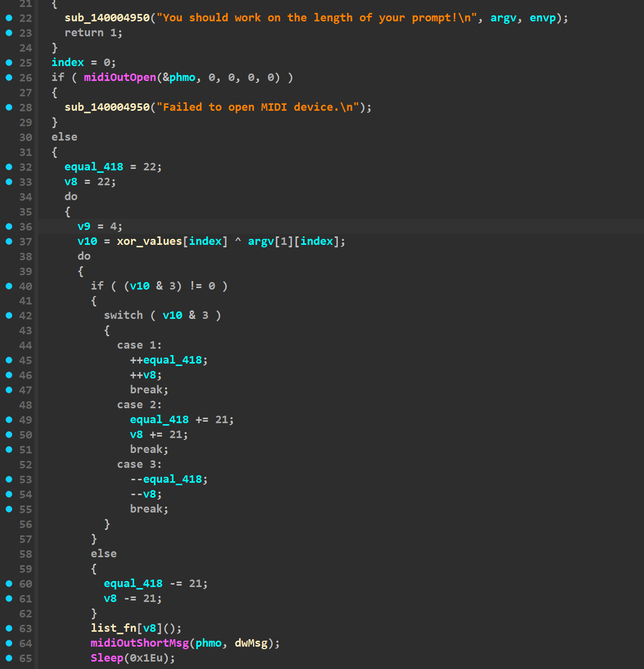Click the blue marker beside line 64
This screenshot has width=644, height=669.
click(x=9, y=643)
